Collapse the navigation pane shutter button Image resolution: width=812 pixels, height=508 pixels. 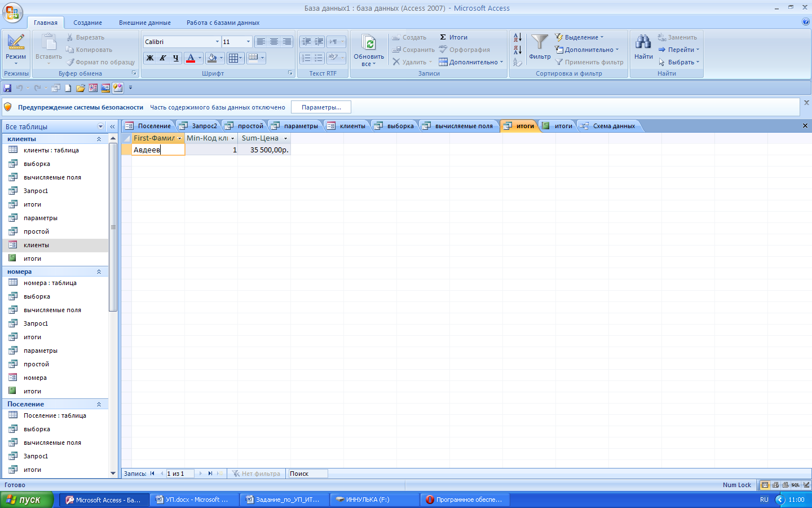coord(112,126)
